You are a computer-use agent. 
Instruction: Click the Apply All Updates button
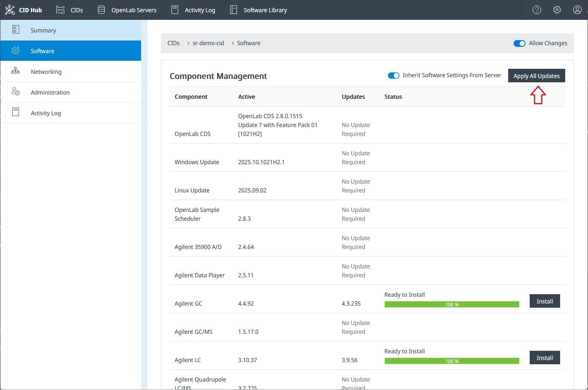(536, 76)
